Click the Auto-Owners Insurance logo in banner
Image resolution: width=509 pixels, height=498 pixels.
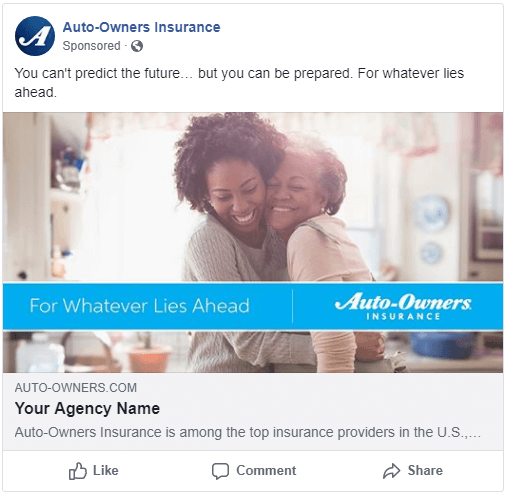pyautogui.click(x=403, y=306)
